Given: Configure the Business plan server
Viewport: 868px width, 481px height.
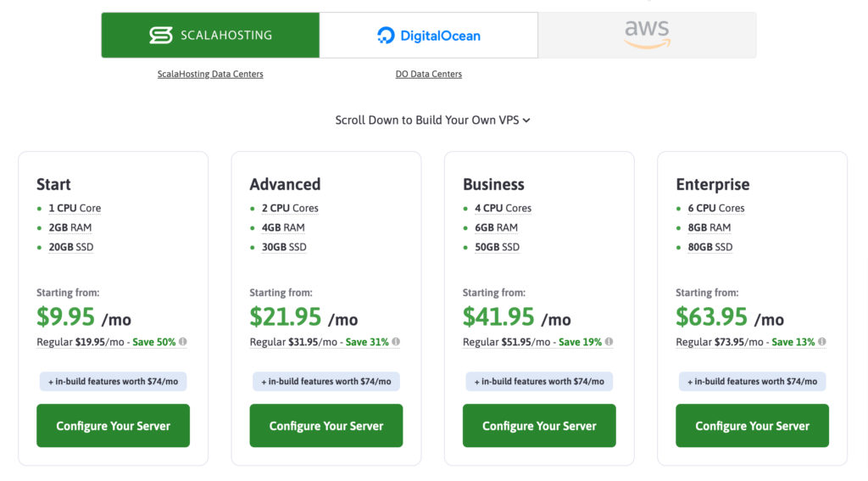Looking at the screenshot, I should 539,426.
